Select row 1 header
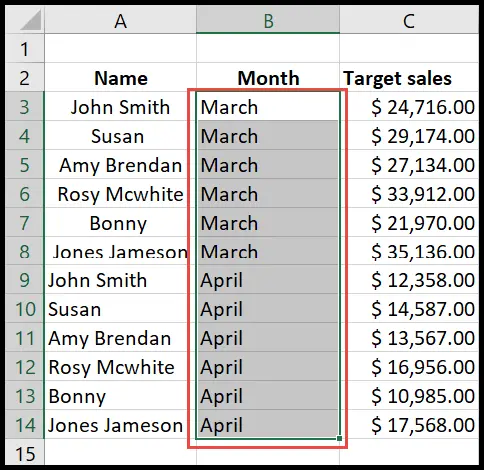 pyautogui.click(x=24, y=49)
